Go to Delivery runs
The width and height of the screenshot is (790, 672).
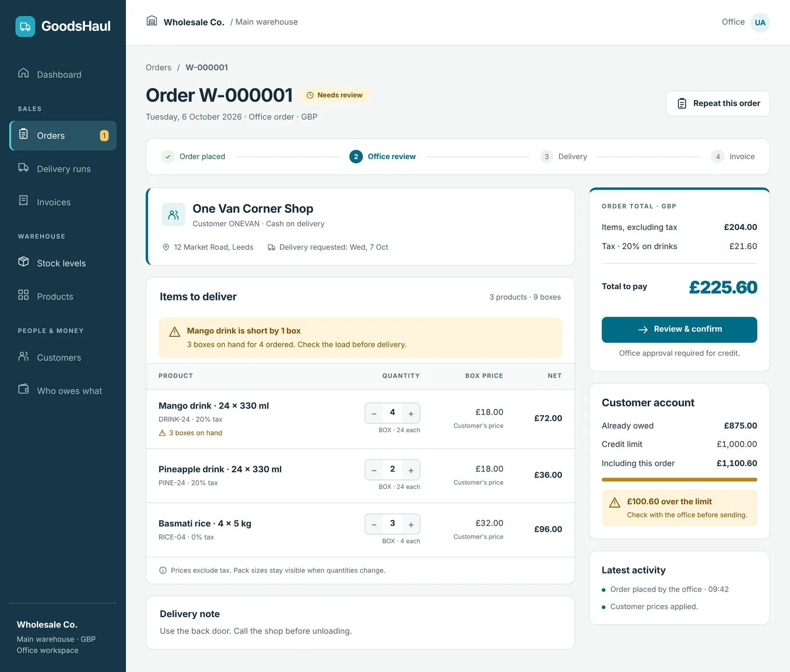(x=63, y=169)
